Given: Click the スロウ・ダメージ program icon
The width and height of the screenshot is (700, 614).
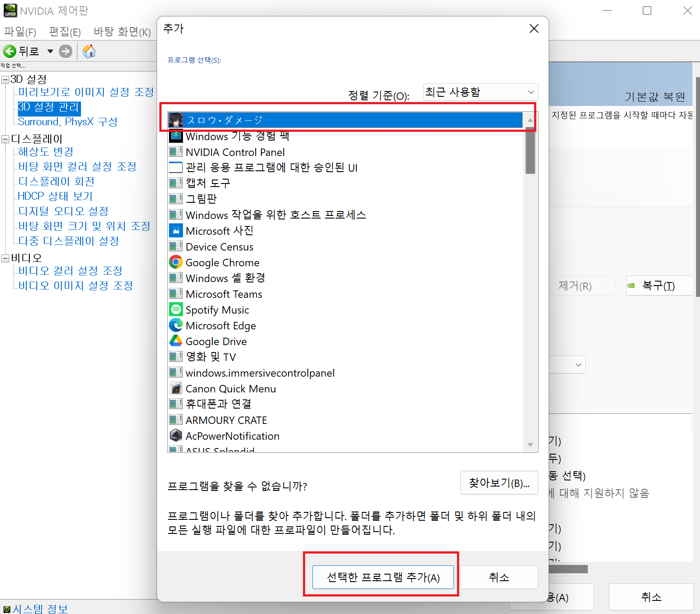Looking at the screenshot, I should coord(176,120).
